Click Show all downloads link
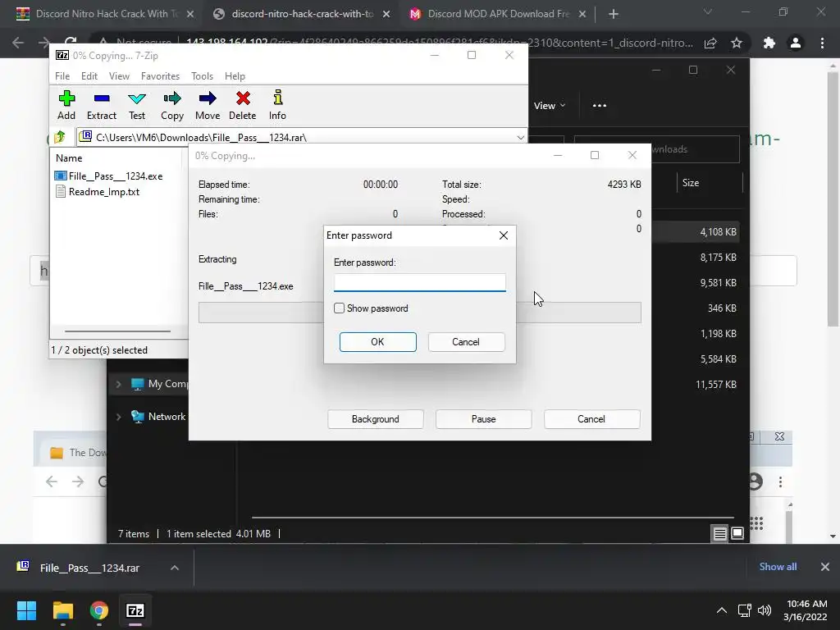The image size is (840, 630). pos(778,567)
